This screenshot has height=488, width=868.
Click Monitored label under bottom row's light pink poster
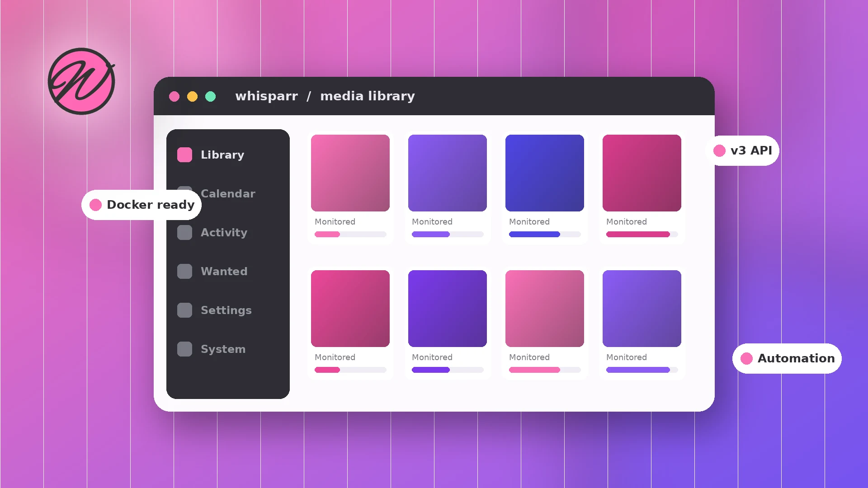529,357
